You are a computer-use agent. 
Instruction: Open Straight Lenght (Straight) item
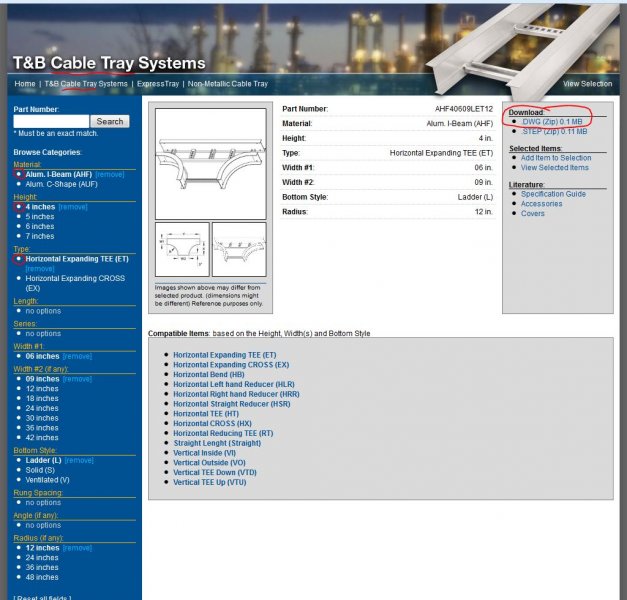point(217,443)
